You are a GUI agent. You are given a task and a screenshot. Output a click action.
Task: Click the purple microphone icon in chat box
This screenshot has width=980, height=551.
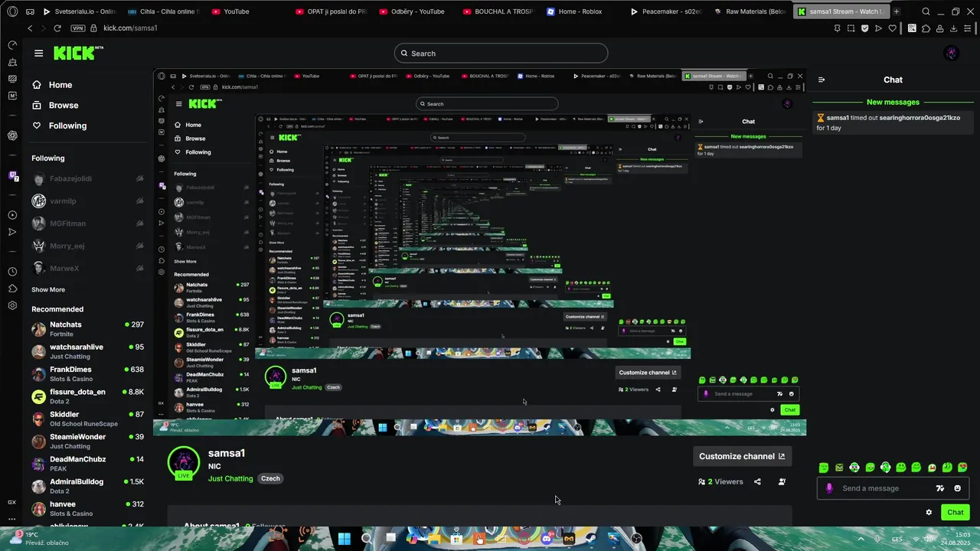pyautogui.click(x=829, y=488)
